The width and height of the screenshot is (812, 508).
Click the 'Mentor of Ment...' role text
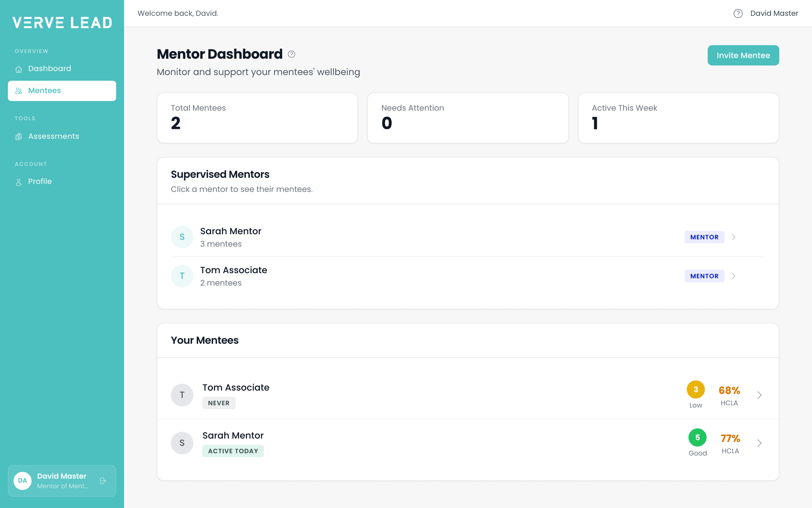click(63, 486)
